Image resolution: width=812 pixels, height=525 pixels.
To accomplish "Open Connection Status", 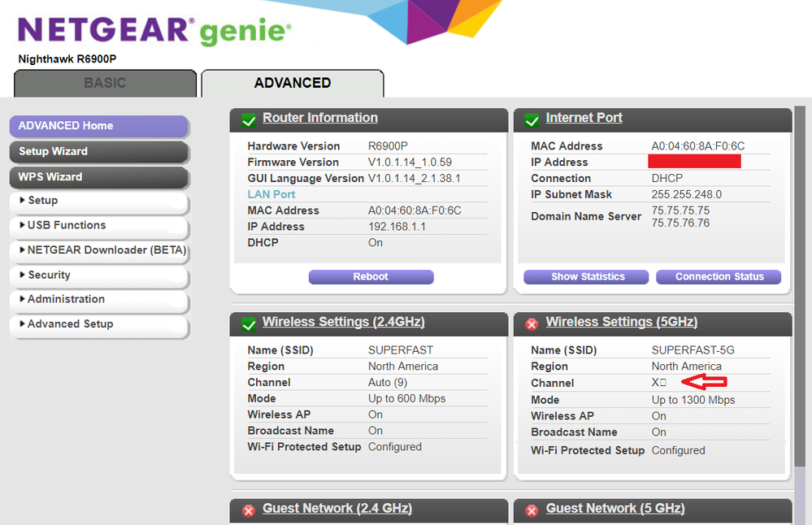I will click(719, 277).
